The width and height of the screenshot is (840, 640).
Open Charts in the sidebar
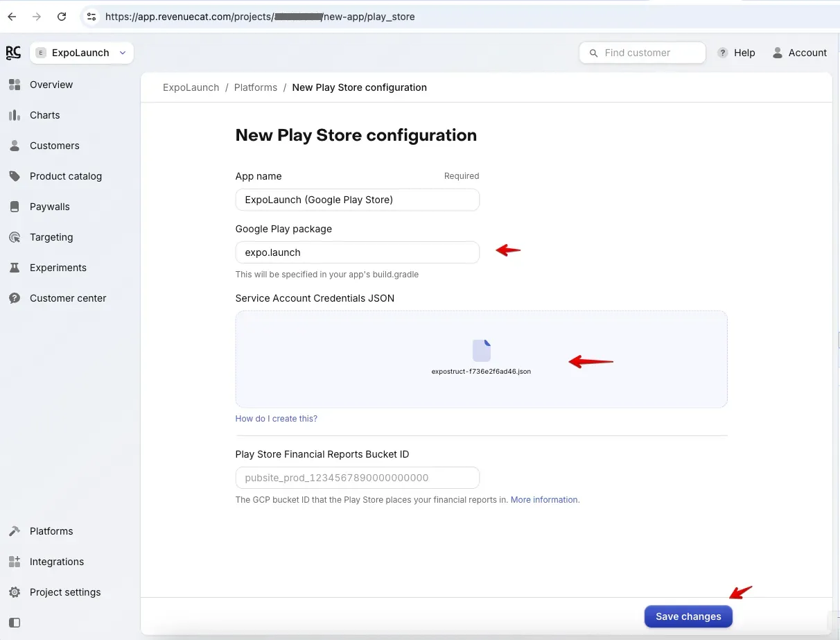click(45, 115)
